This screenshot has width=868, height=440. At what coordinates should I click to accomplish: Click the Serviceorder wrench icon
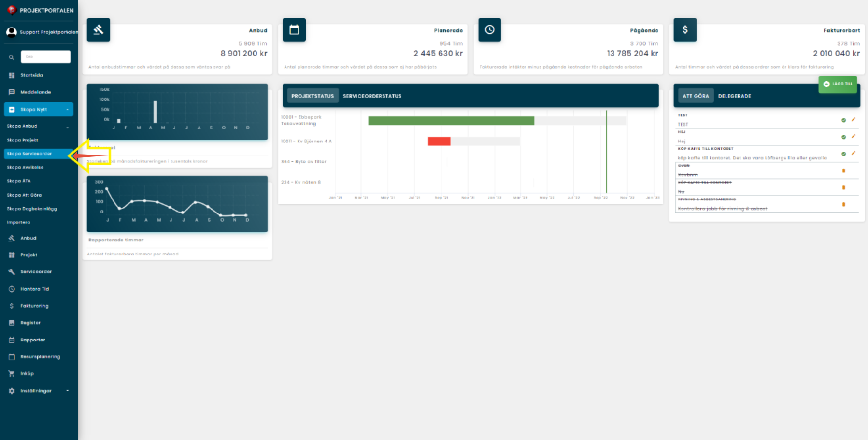[12, 271]
